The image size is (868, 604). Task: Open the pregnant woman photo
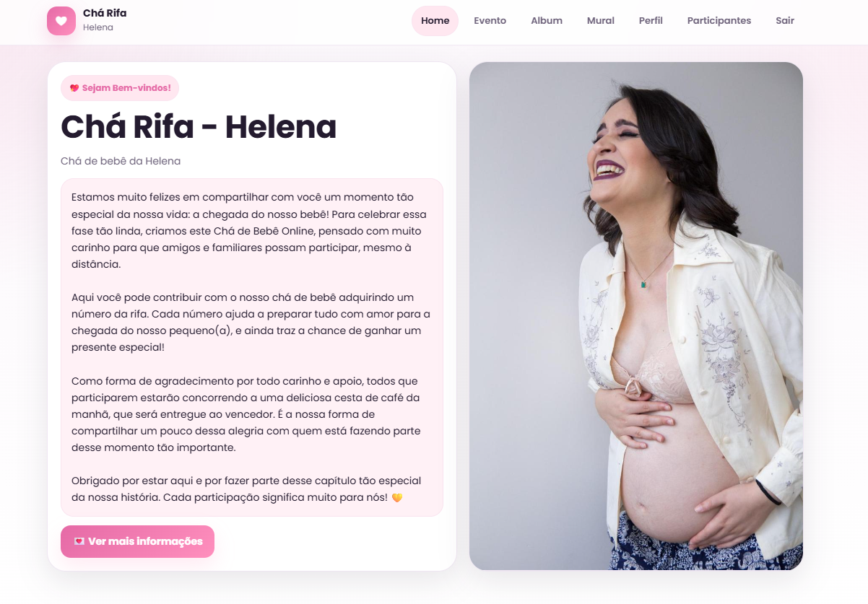(636, 316)
